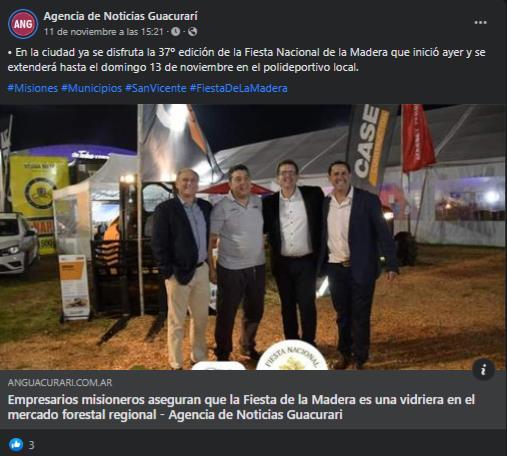Click the info icon on link preview
The width and height of the screenshot is (507, 456).
483,369
